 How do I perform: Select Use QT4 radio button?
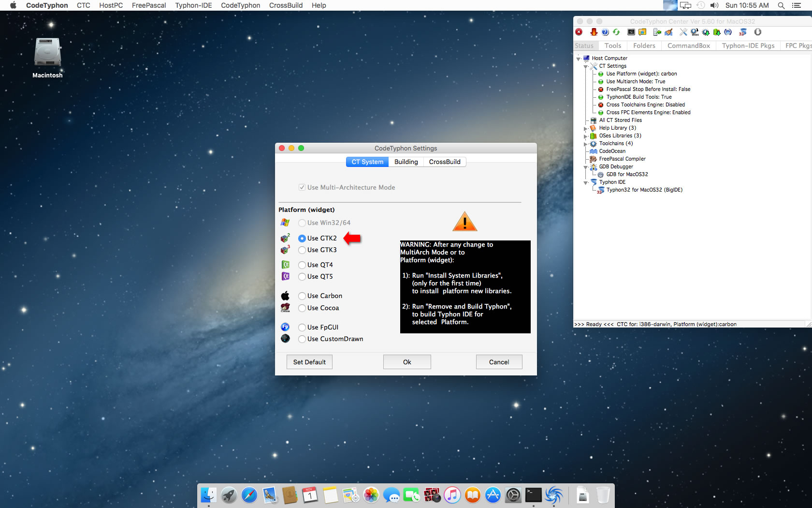302,265
